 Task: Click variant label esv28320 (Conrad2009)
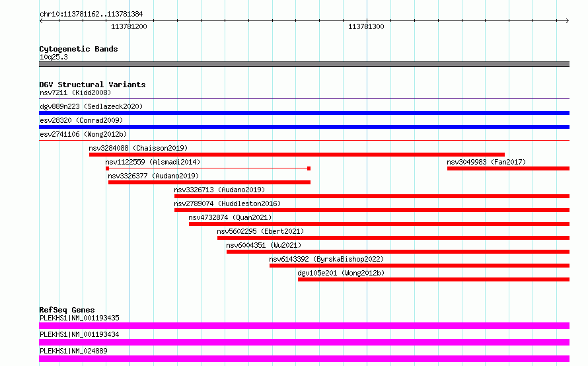click(81, 120)
